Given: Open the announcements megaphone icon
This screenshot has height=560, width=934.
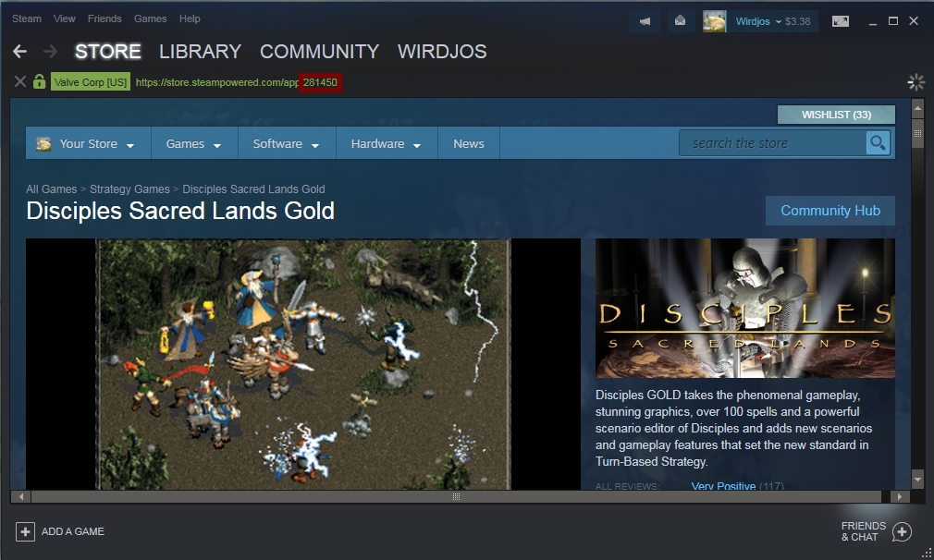Looking at the screenshot, I should [x=645, y=21].
